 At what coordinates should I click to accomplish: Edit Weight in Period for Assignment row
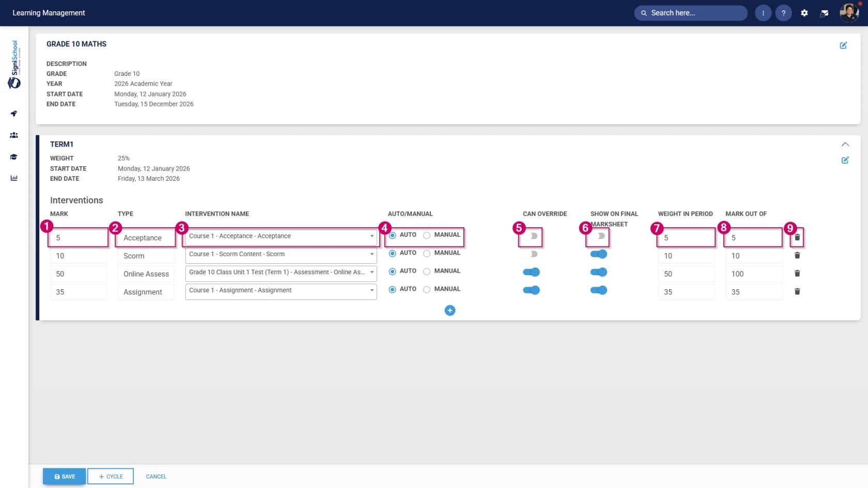(x=686, y=292)
